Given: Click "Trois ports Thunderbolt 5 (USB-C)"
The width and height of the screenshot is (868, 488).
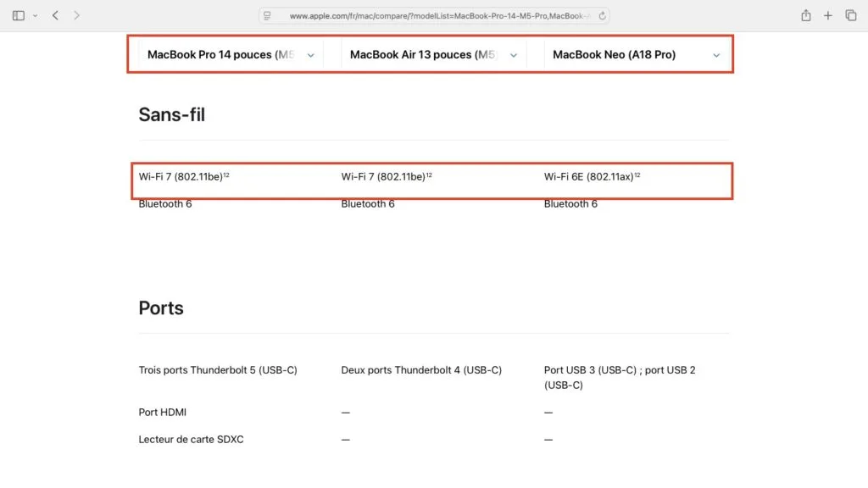Looking at the screenshot, I should coord(218,370).
